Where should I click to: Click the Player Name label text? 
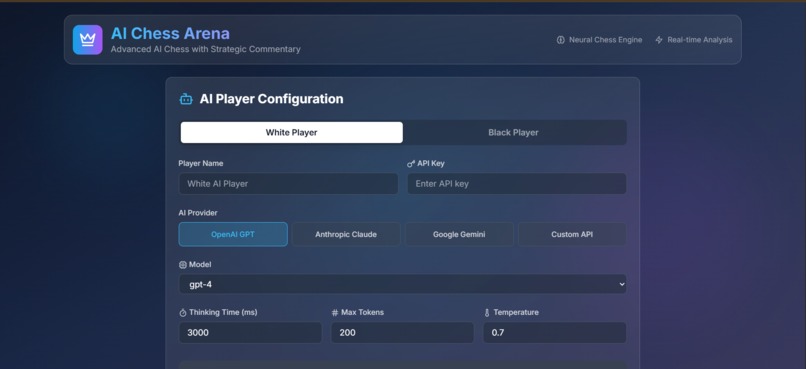[x=201, y=163]
